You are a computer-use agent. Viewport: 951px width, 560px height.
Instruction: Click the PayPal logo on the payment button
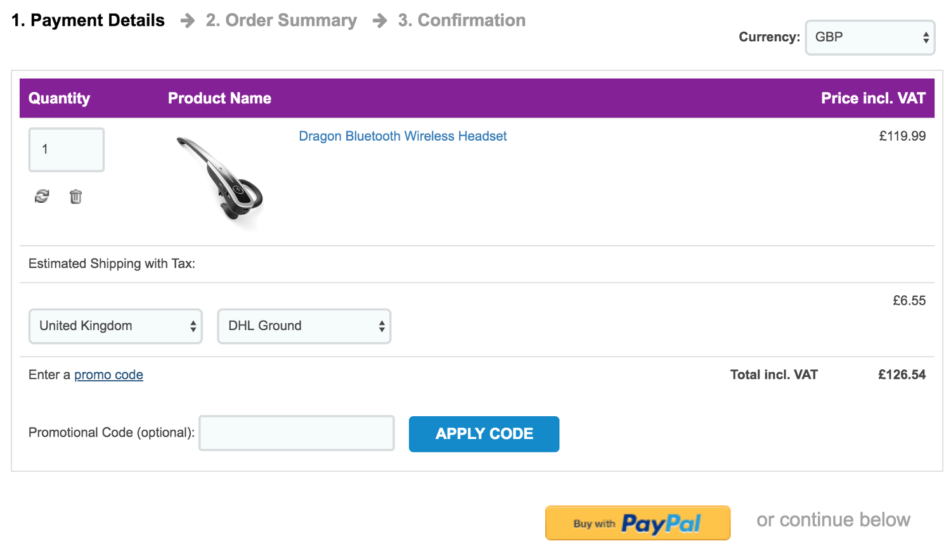point(661,523)
